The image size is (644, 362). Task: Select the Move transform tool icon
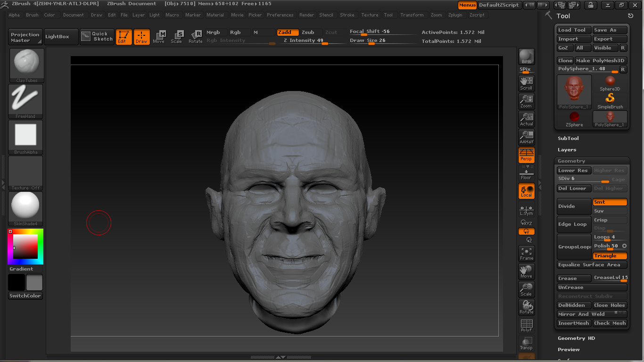pos(159,37)
